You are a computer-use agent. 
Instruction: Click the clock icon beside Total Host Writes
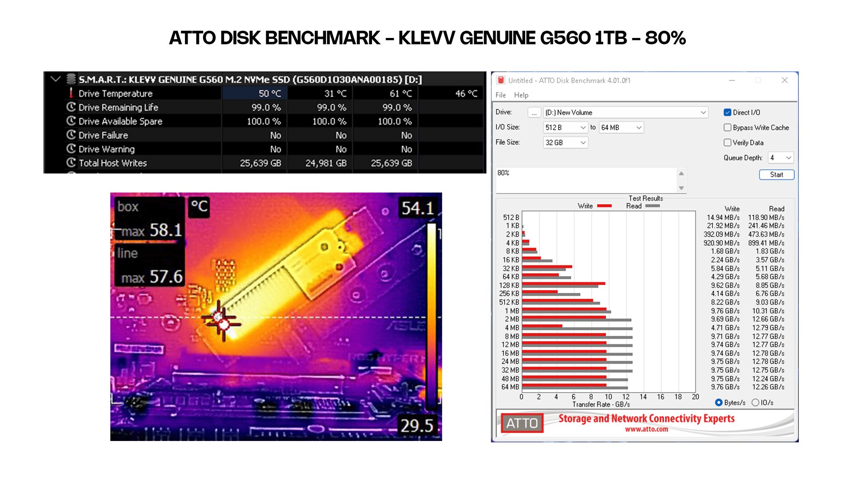click(x=71, y=163)
